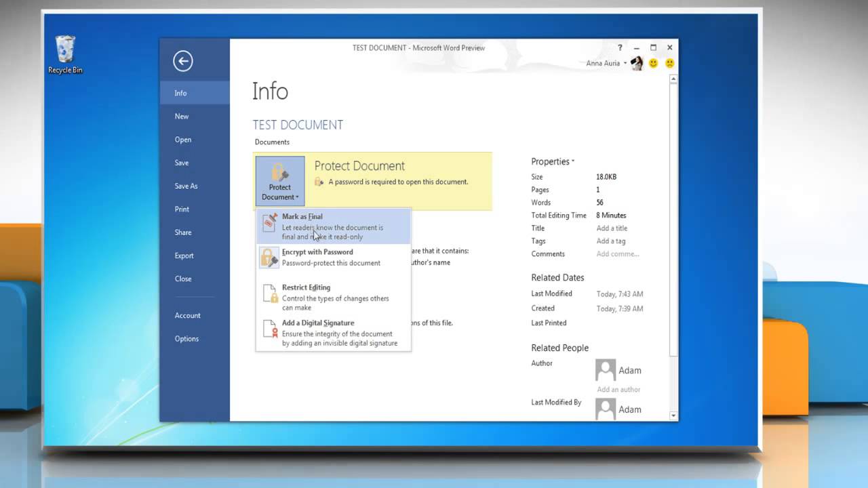
Task: Click the Restrict Editing page icon
Action: 270,293
